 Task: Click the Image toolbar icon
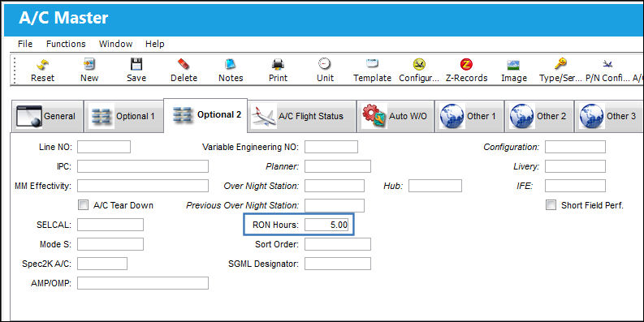(513, 65)
